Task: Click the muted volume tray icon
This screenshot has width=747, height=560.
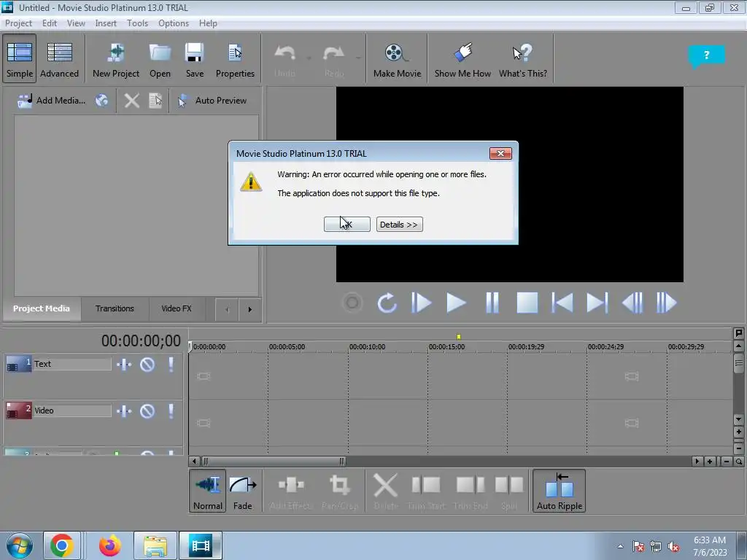Action: (673, 547)
